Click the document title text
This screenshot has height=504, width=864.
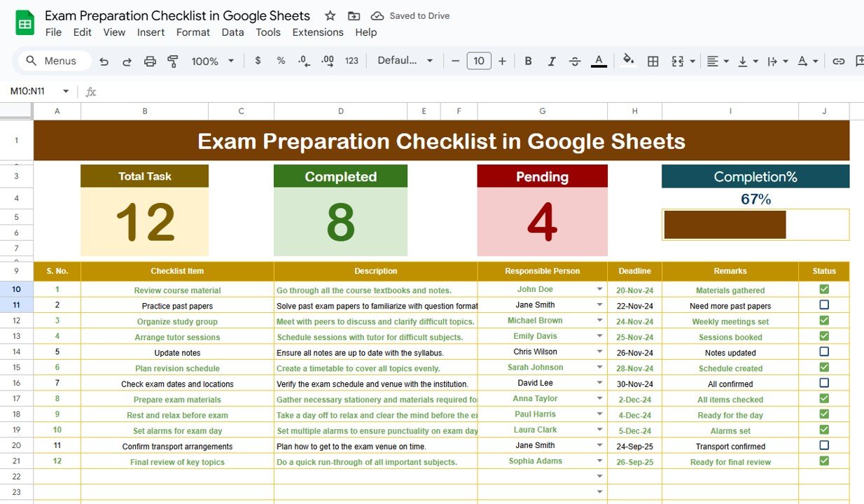coord(177,15)
